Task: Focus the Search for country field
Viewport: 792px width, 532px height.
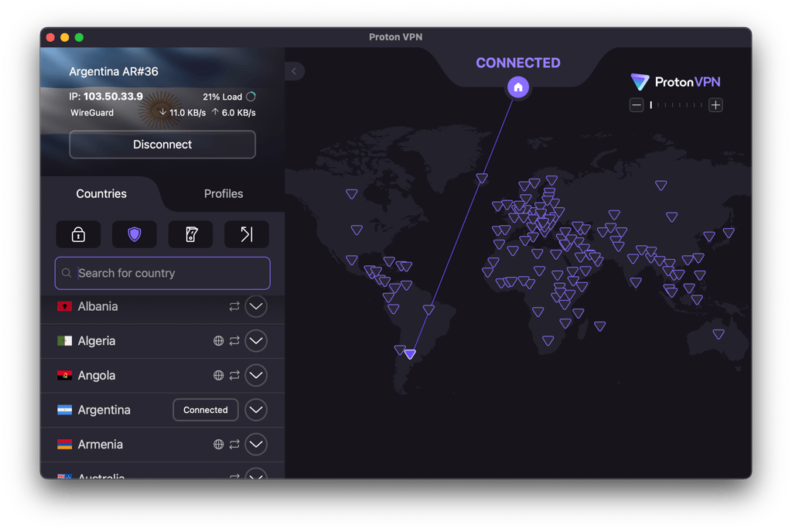Action: tap(162, 273)
